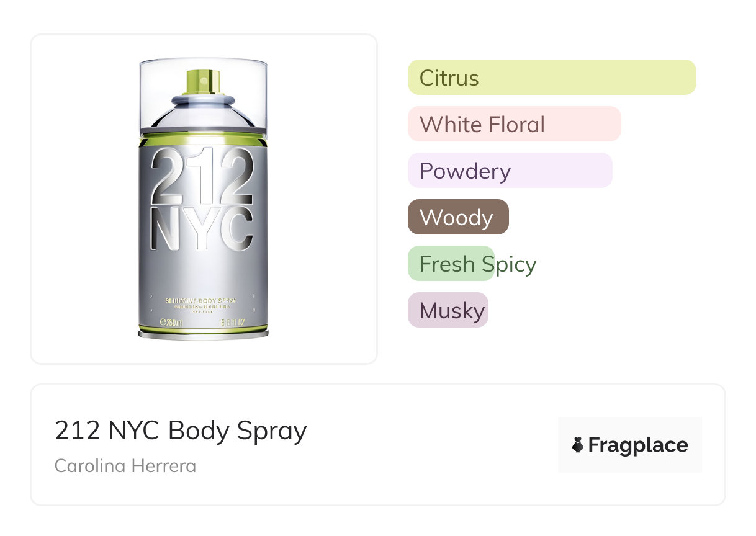This screenshot has width=756, height=536.
Task: Click the White Floral accord bar
Action: tap(514, 124)
